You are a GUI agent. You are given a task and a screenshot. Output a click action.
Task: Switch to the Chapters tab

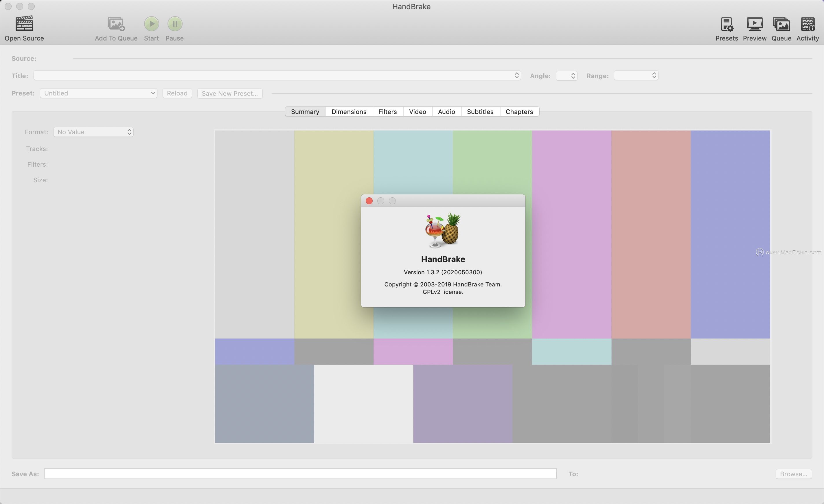[x=519, y=112]
